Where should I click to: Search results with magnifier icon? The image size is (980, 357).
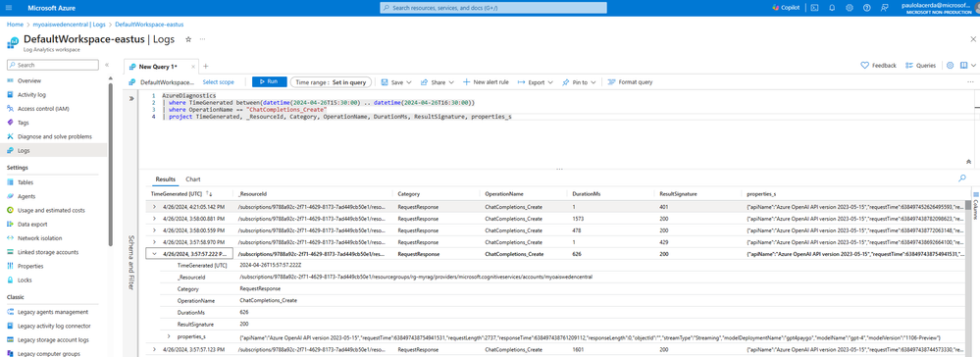pos(961,178)
